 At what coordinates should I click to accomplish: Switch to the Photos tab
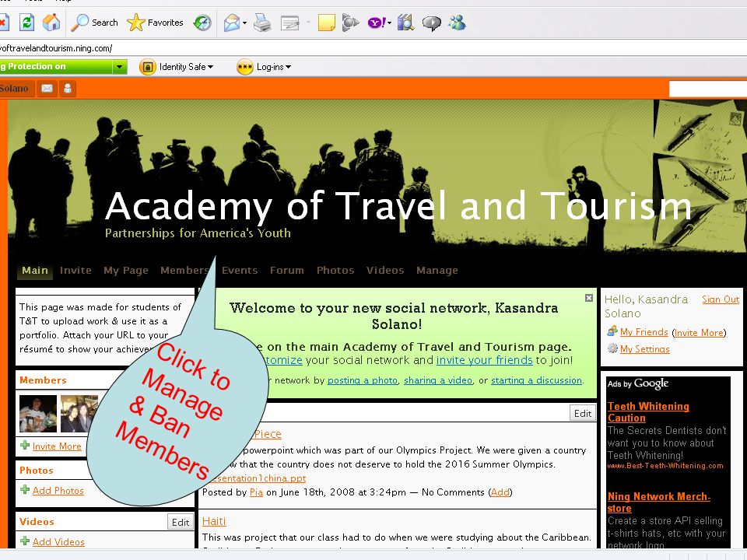coord(335,271)
